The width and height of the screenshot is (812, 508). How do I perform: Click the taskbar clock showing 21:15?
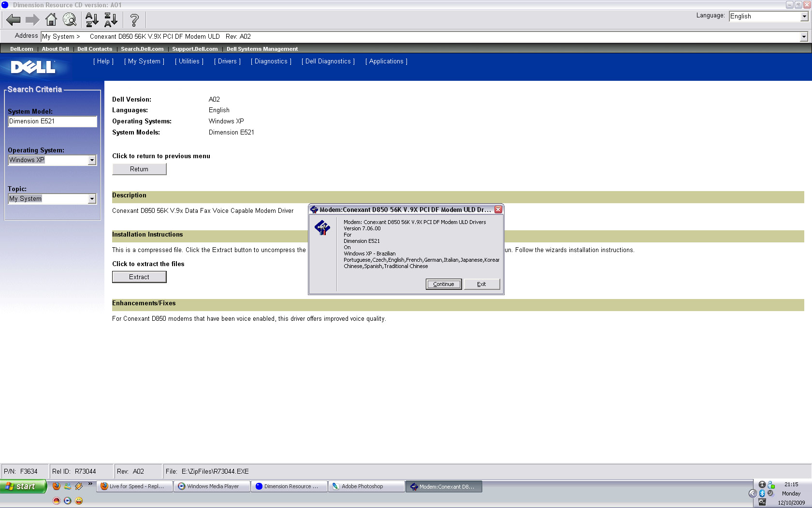[x=791, y=484]
